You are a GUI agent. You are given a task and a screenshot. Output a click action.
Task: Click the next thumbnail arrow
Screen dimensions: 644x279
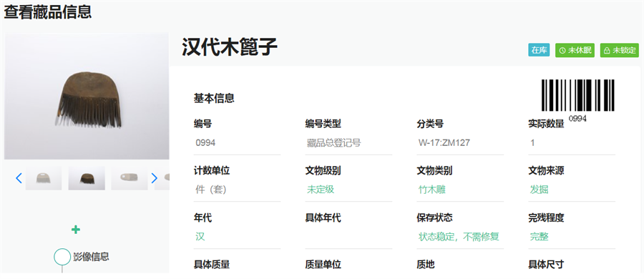[154, 178]
